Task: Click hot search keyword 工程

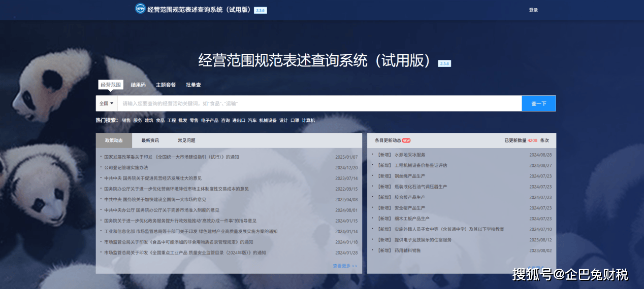Action: tap(171, 121)
